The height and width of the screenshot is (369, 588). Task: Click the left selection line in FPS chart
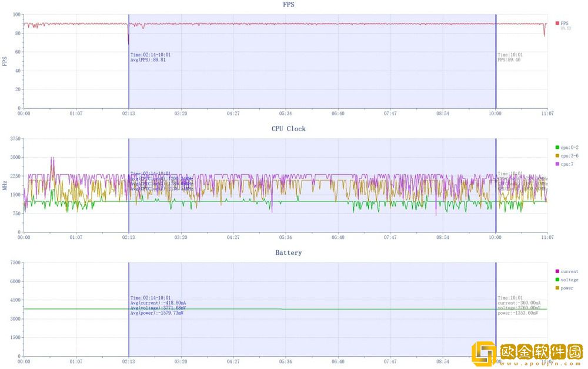click(x=129, y=77)
